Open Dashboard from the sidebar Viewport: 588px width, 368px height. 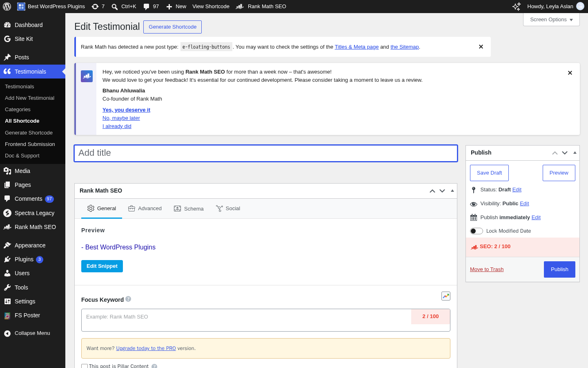coord(33,25)
